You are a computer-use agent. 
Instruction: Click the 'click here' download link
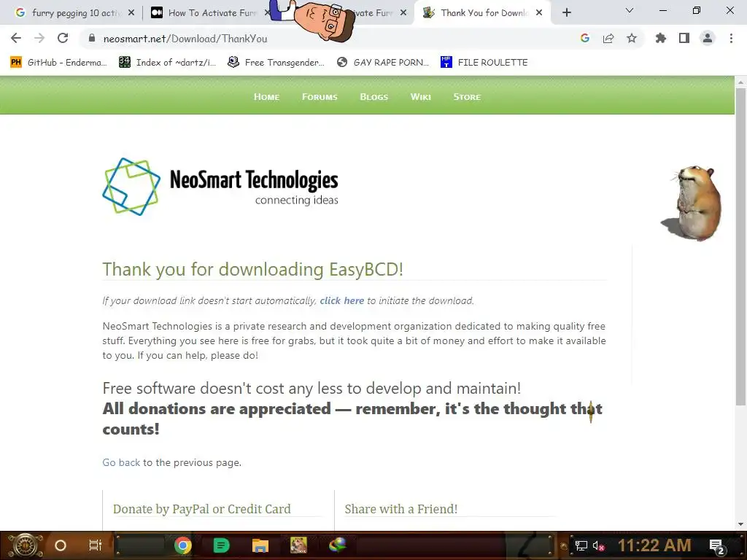341,301
